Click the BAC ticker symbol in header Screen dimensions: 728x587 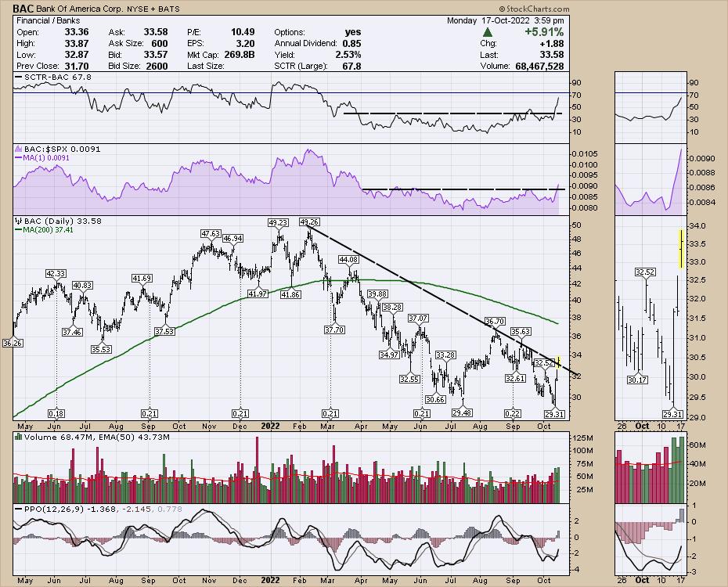23,7
